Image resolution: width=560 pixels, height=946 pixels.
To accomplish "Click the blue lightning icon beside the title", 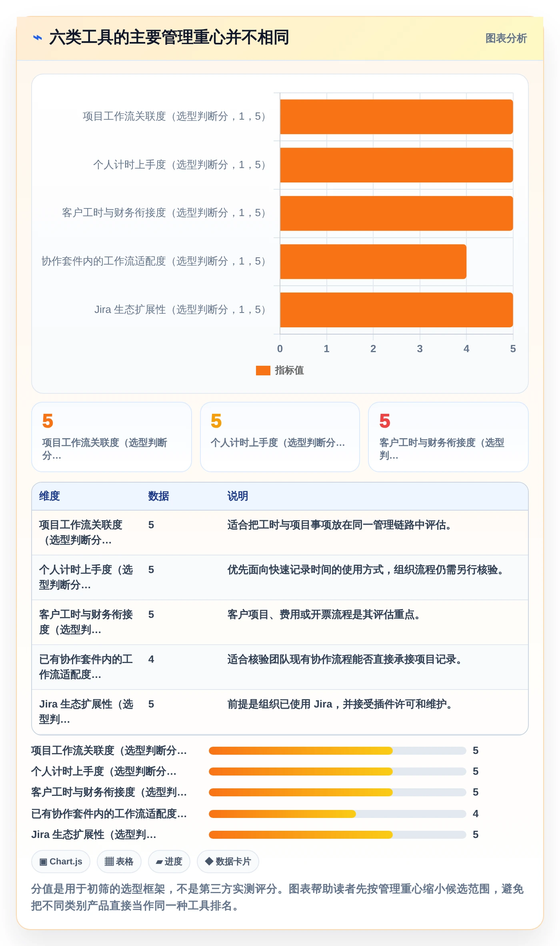I will pos(38,38).
